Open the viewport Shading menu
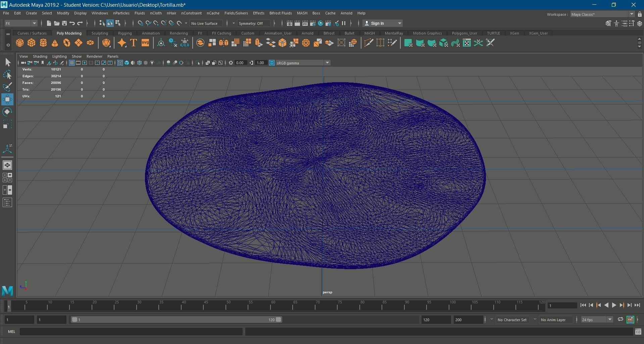 pyautogui.click(x=40, y=56)
